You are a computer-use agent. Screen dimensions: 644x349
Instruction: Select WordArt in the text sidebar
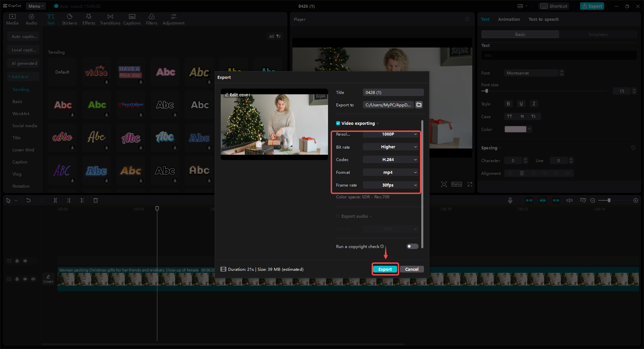point(21,113)
